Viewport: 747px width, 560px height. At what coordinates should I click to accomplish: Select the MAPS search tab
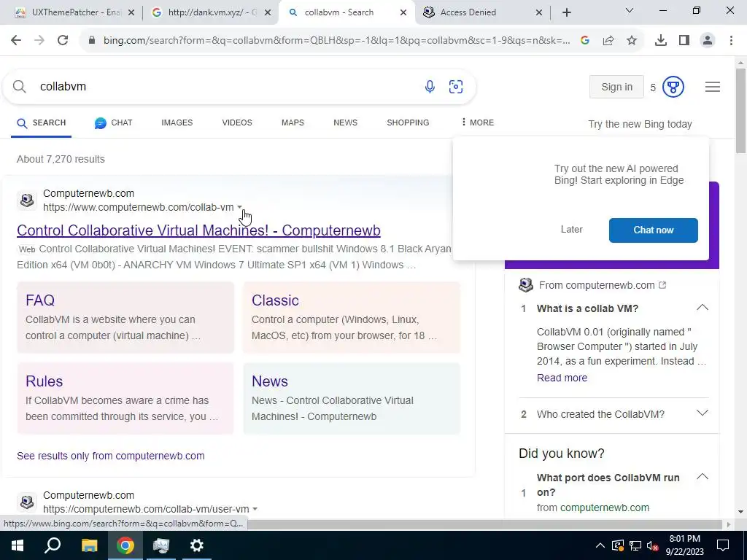[x=293, y=122]
